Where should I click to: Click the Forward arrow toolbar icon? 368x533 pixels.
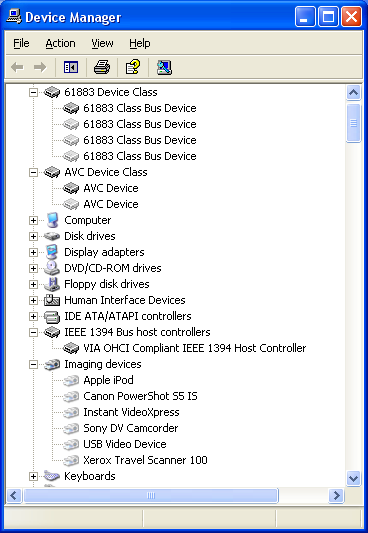(x=40, y=67)
